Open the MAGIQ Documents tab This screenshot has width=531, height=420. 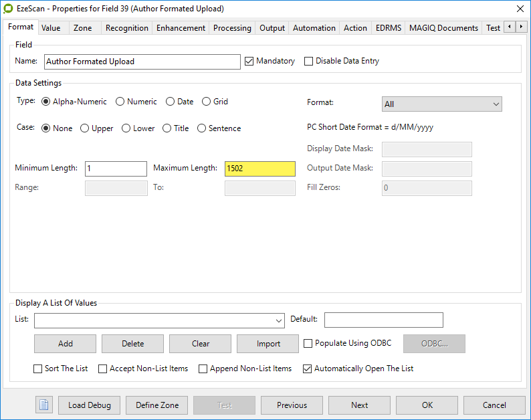(443, 27)
